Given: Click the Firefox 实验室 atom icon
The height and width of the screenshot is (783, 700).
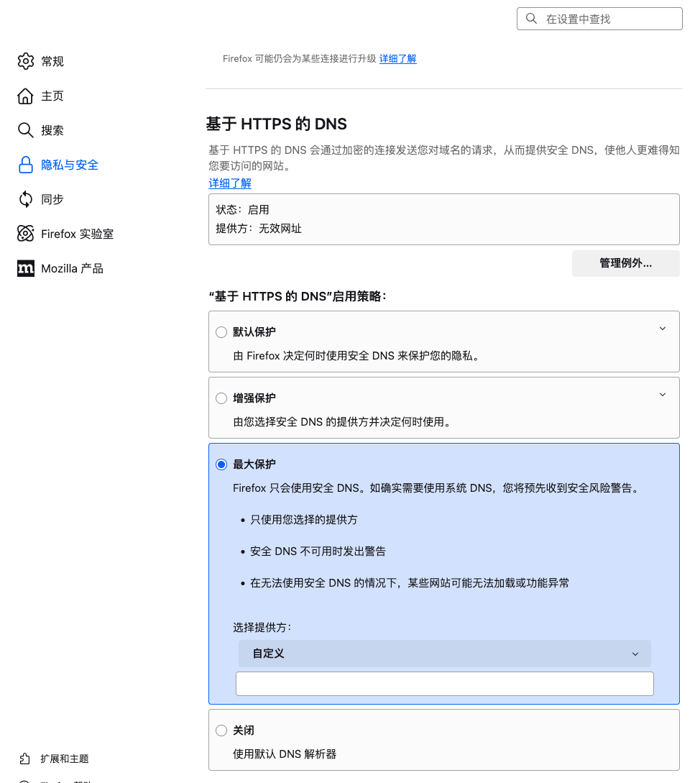Looking at the screenshot, I should [x=25, y=234].
